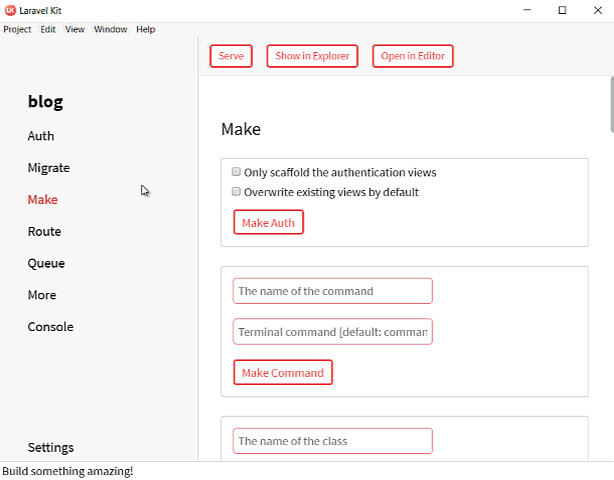Focus the name of the class field

[x=332, y=441]
